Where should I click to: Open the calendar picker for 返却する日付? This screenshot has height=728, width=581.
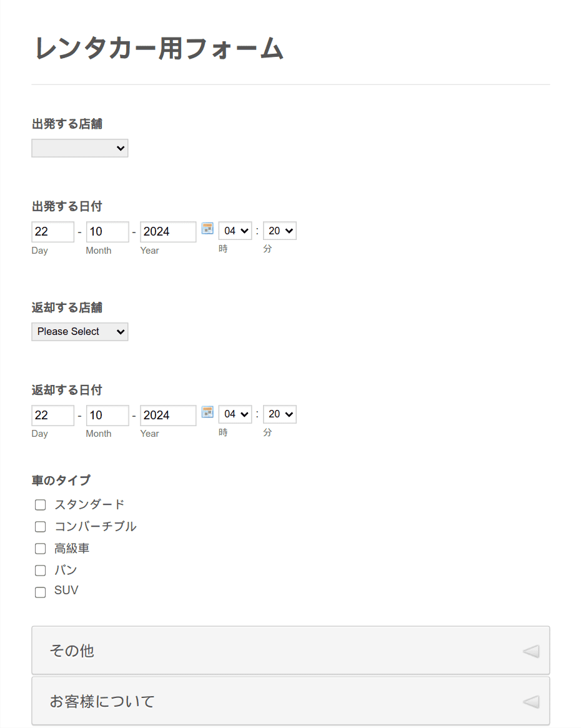207,412
